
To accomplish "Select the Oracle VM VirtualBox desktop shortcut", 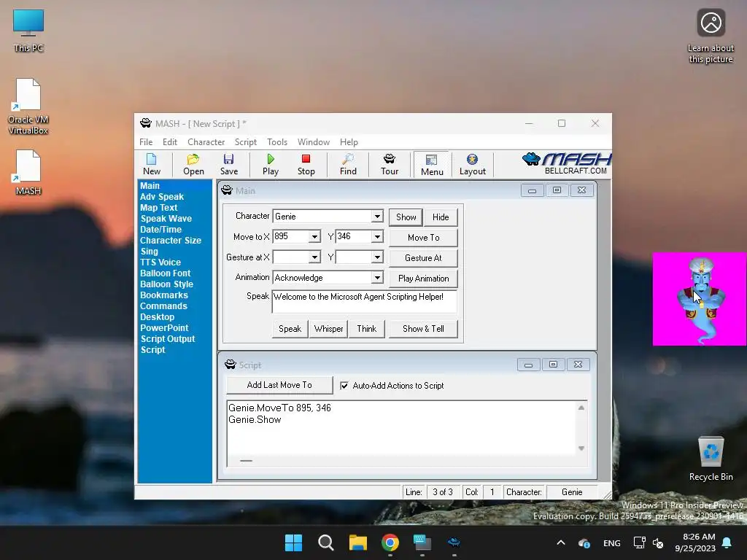I will pyautogui.click(x=28, y=106).
